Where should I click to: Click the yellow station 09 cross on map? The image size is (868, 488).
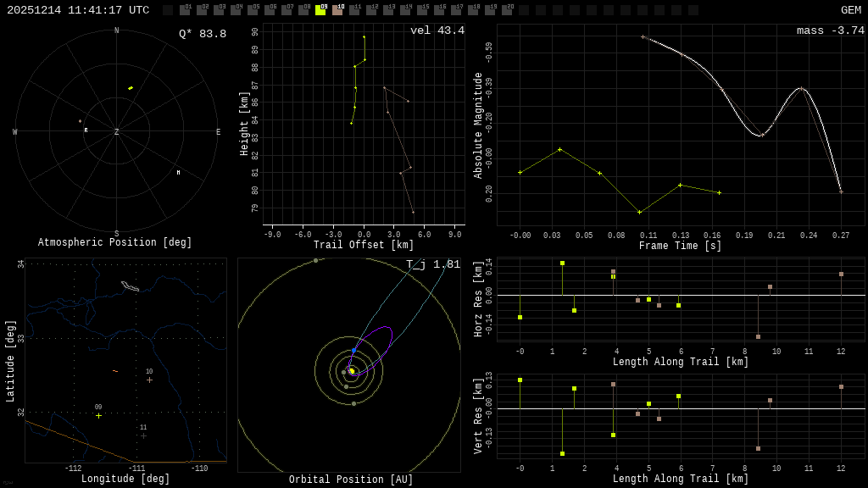pos(98,415)
